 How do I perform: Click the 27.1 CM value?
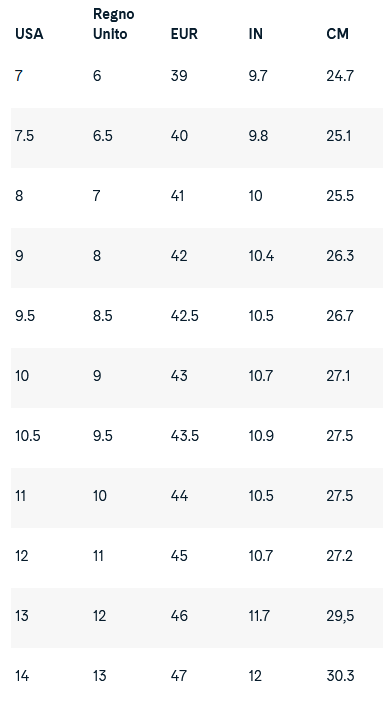click(338, 376)
